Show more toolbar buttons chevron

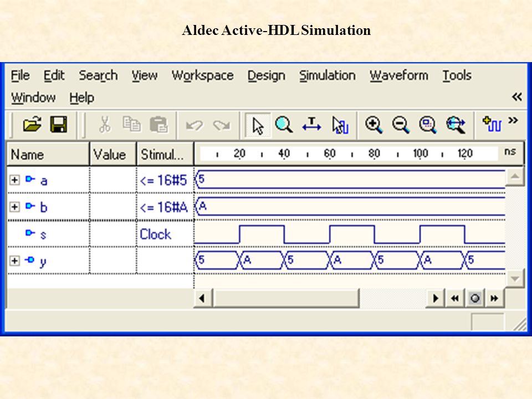513,120
